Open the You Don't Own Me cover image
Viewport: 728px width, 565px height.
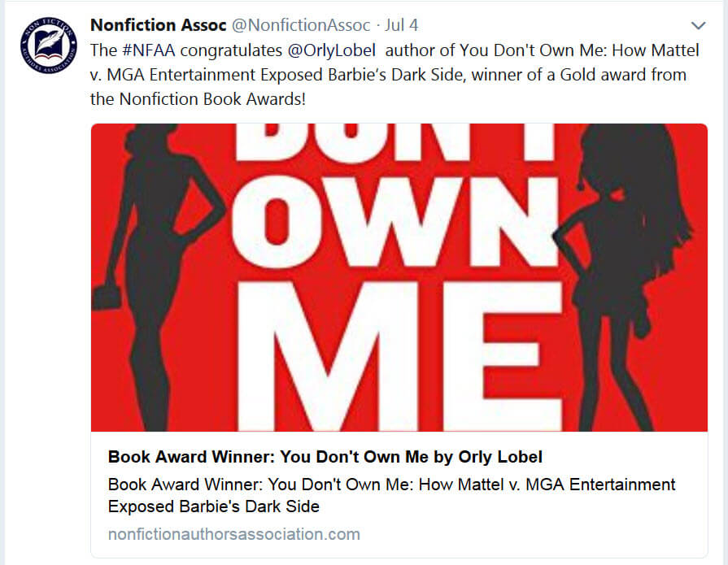pos(399,276)
